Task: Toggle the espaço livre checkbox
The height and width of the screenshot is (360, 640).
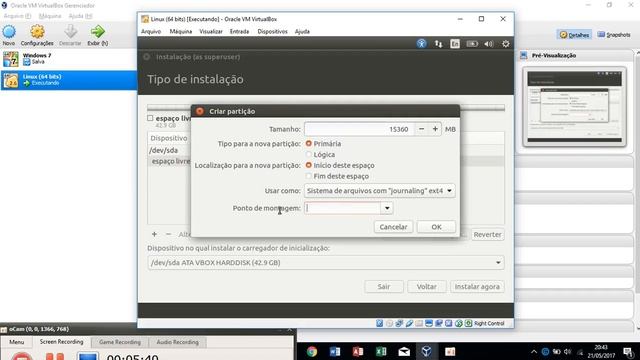Action: [x=150, y=118]
